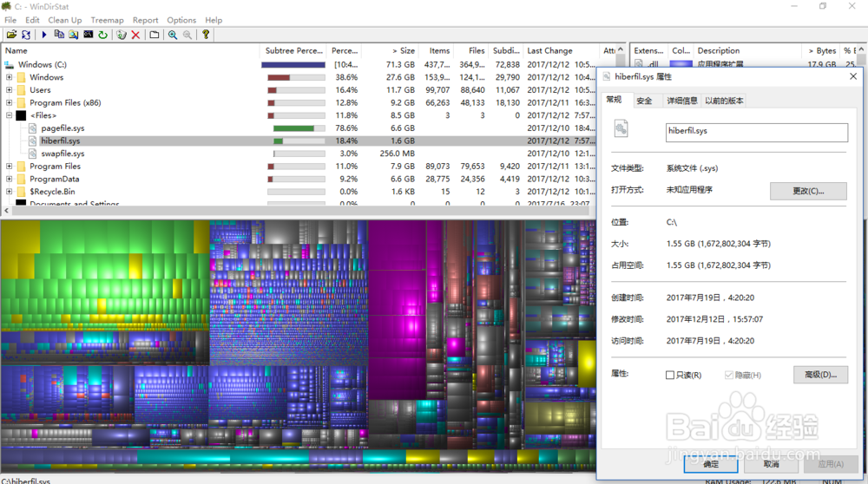
Task: Click the directory list horizontal scrollbar
Action: pyautogui.click(x=299, y=211)
